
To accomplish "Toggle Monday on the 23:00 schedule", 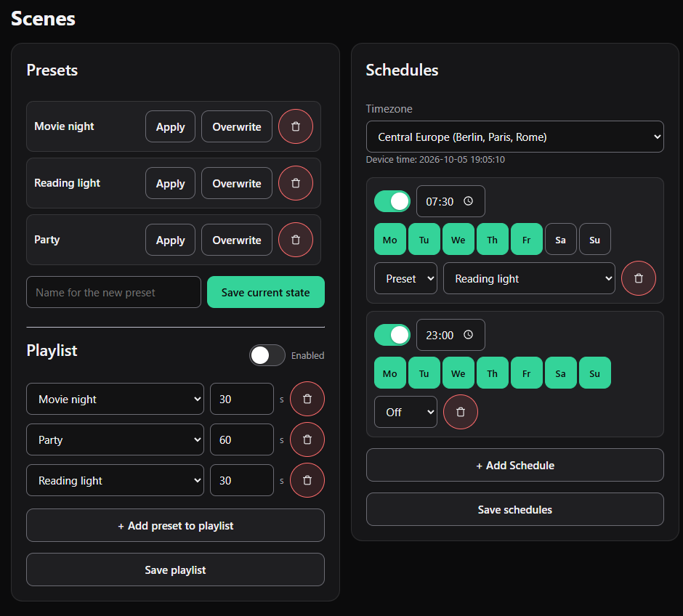I will pos(390,373).
